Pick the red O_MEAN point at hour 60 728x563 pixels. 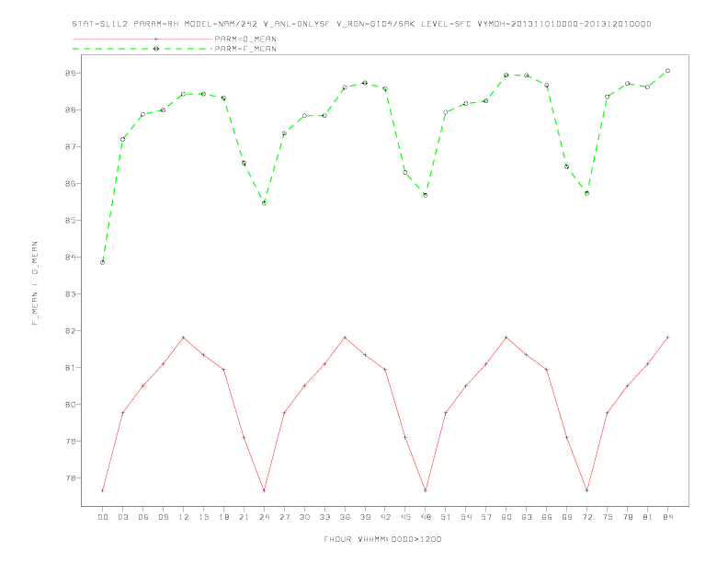tap(506, 338)
